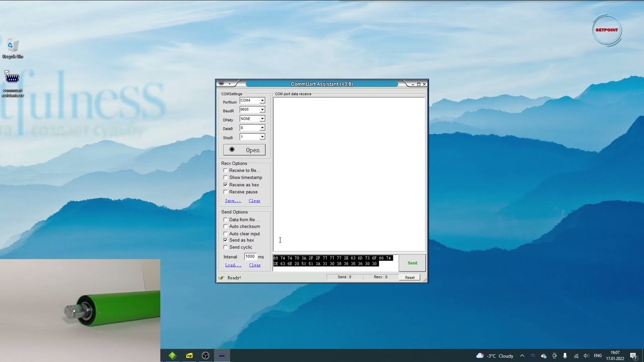The image size is (644, 362).
Task: Click the OBS Studio taskbar icon
Action: 205,355
